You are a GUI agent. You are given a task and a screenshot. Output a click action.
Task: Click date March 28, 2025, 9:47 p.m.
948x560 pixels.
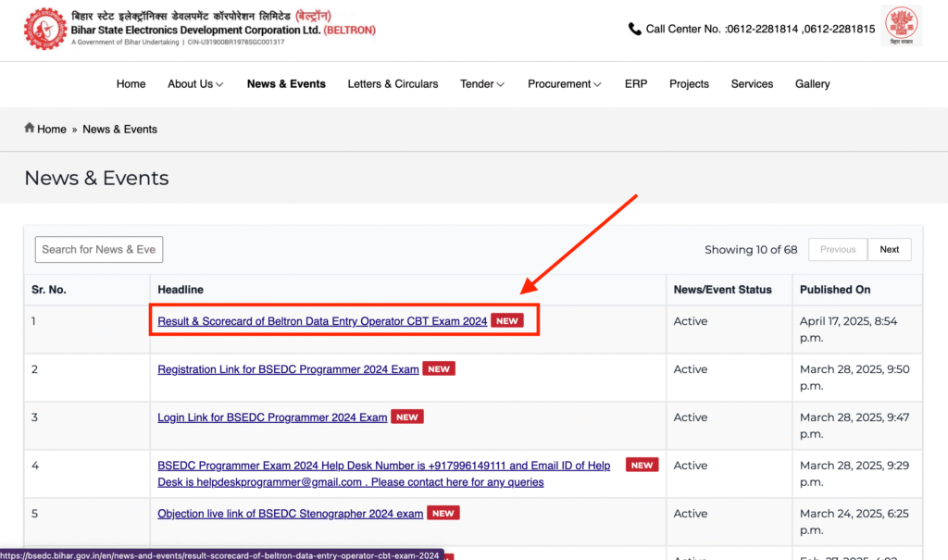pyautogui.click(x=854, y=426)
